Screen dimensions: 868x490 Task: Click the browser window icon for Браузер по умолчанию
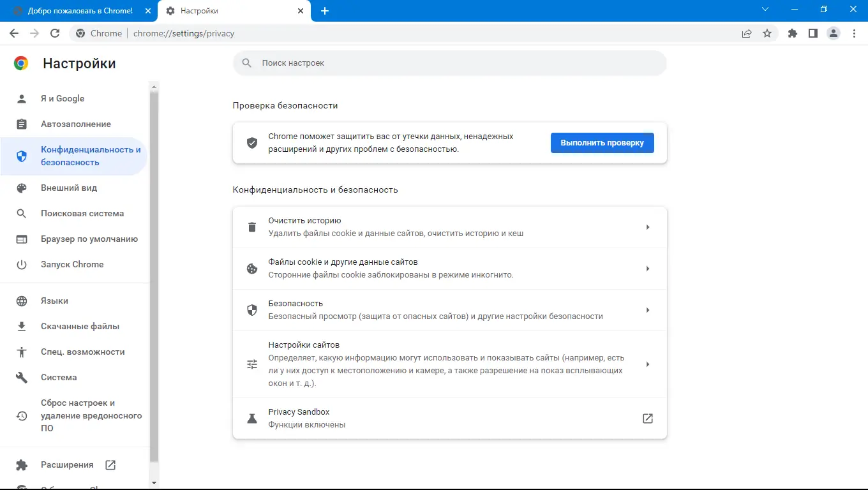click(22, 239)
